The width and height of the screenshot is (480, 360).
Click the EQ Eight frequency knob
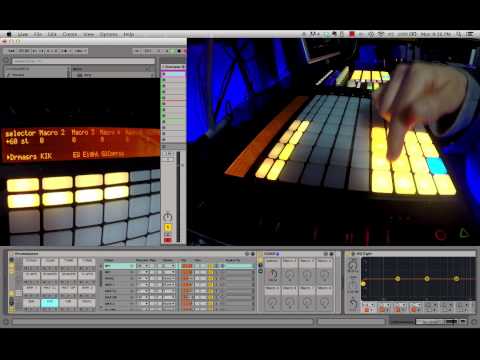pyautogui.click(x=353, y=266)
